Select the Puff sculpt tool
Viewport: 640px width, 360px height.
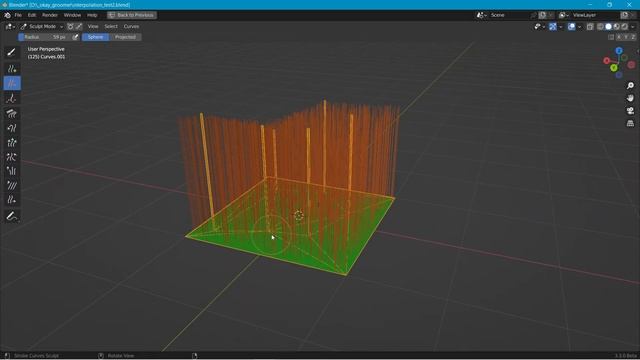click(12, 171)
